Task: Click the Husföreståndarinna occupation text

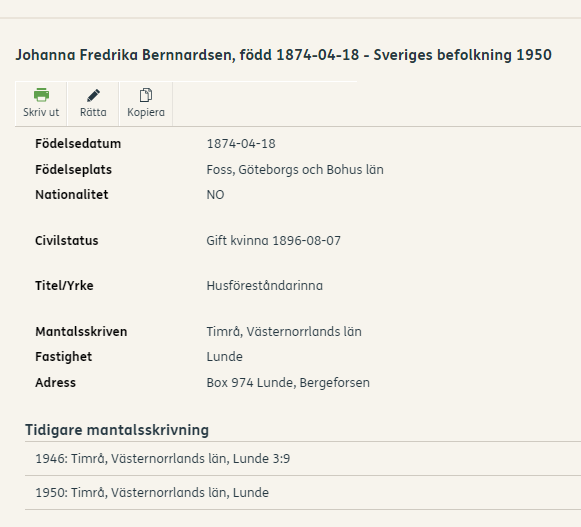Action: [x=265, y=286]
